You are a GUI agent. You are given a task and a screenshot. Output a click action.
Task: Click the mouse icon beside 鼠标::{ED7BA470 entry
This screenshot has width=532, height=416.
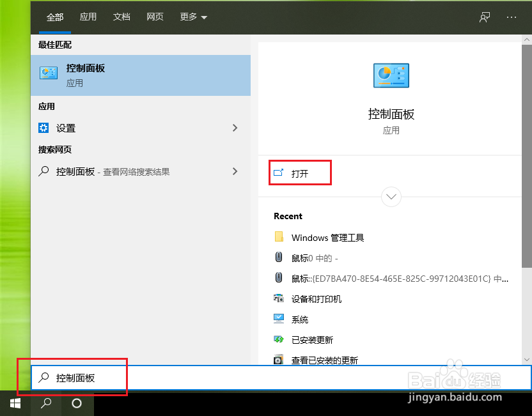pyautogui.click(x=279, y=277)
